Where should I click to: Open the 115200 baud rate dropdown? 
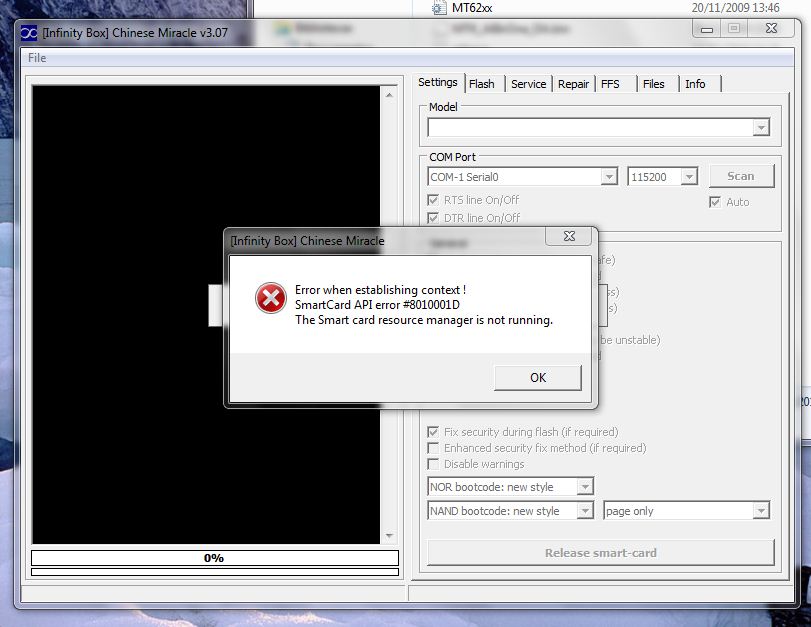[689, 177]
